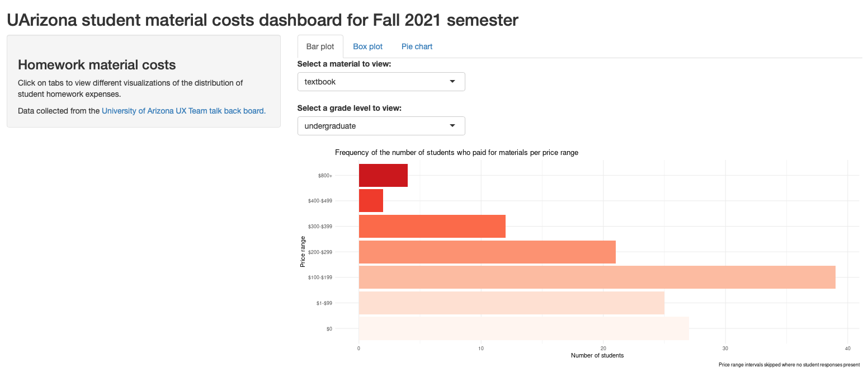
Task: Click the $300-$399 bar
Action: click(x=432, y=226)
